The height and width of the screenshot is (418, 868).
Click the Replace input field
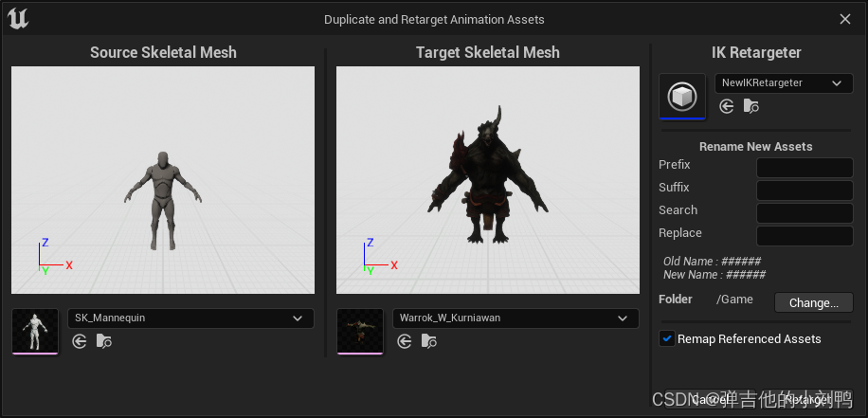pos(805,236)
